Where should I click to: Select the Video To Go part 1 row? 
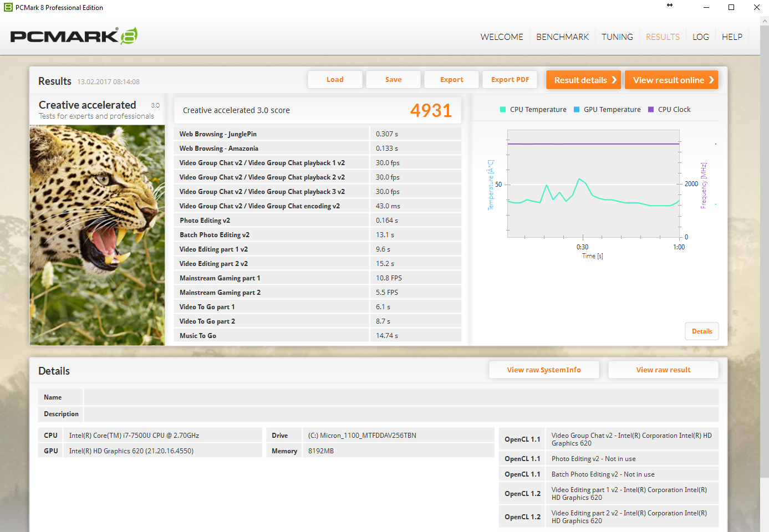[x=318, y=307]
